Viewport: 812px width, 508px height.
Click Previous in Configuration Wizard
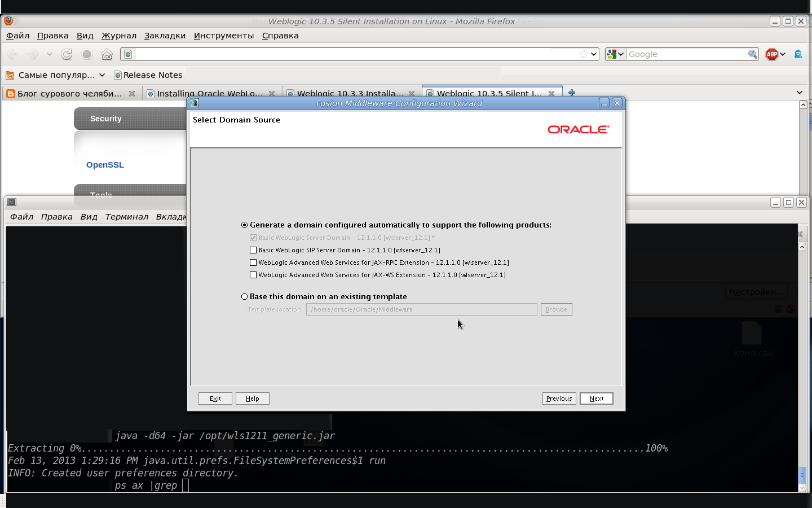point(559,398)
